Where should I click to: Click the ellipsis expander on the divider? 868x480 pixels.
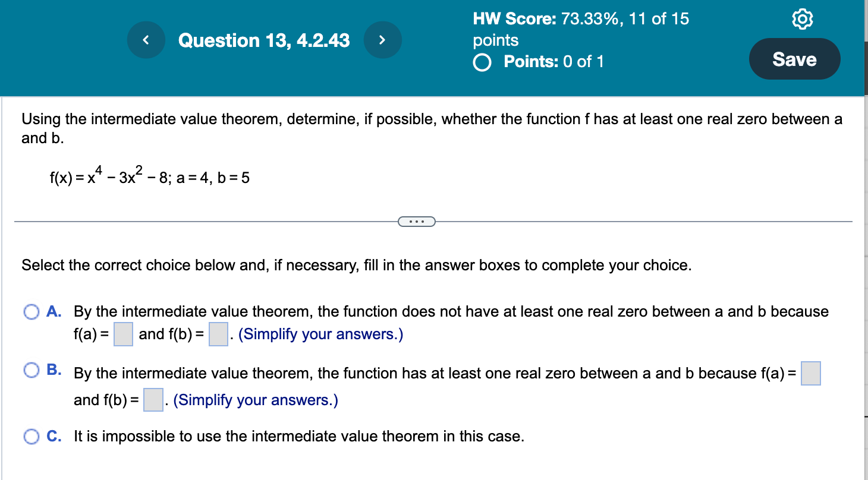coord(416,221)
